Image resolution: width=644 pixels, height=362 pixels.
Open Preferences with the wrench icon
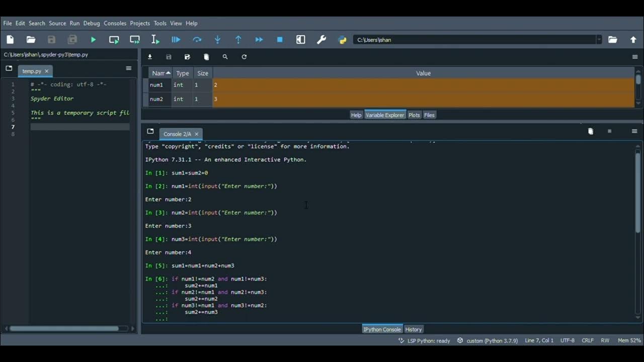(321, 40)
